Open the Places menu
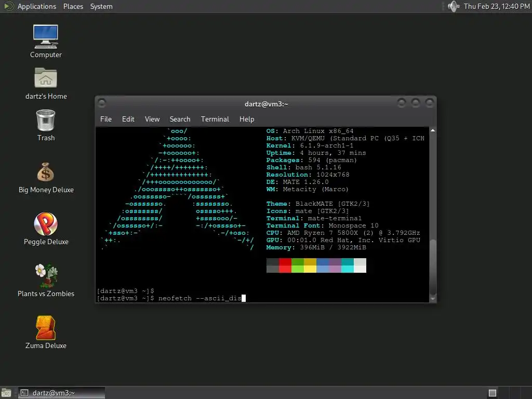The width and height of the screenshot is (532, 399). click(73, 6)
